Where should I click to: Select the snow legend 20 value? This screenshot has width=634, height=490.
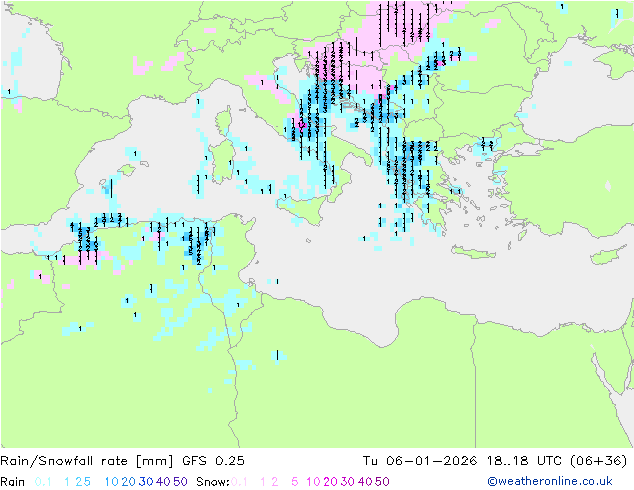click(x=330, y=482)
